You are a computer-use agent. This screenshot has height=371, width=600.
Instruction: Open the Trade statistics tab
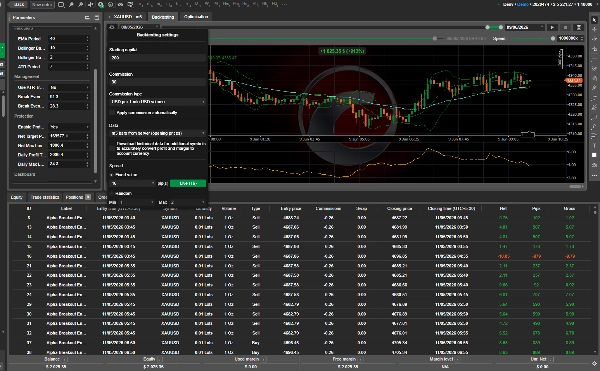click(45, 197)
